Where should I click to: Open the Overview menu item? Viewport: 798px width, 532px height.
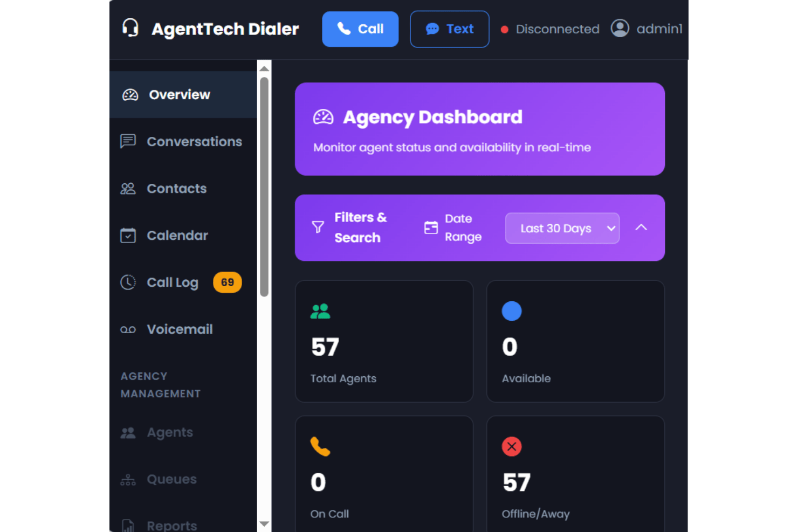183,94
